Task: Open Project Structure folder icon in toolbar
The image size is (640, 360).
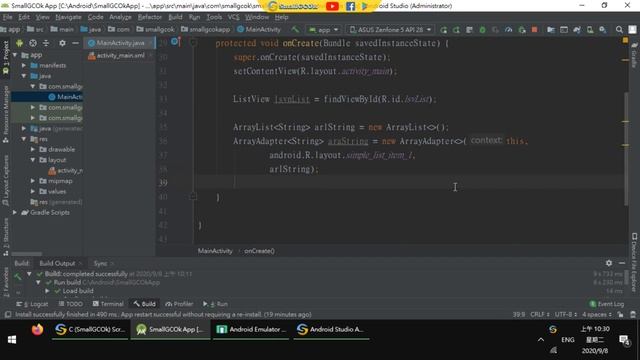Action: tap(551, 30)
